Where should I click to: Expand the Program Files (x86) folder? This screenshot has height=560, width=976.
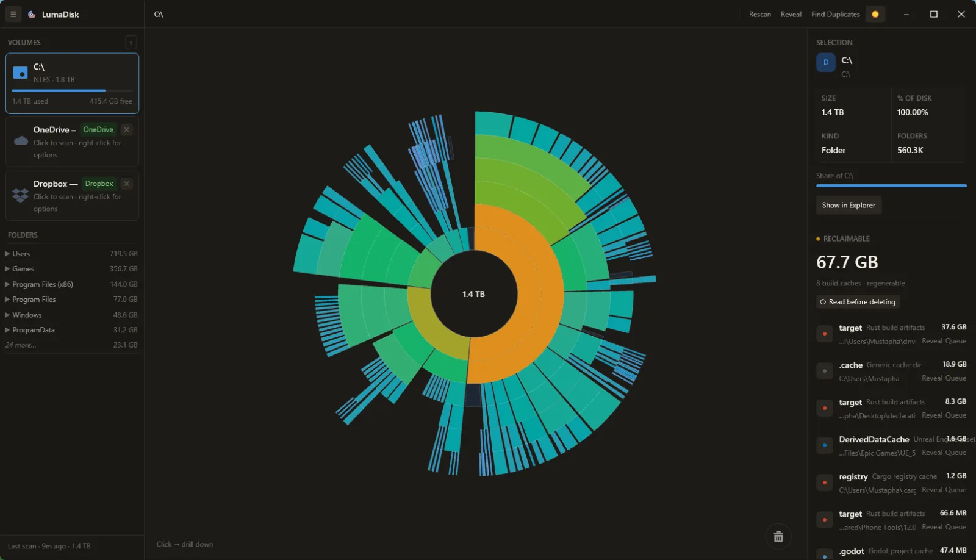[7, 284]
